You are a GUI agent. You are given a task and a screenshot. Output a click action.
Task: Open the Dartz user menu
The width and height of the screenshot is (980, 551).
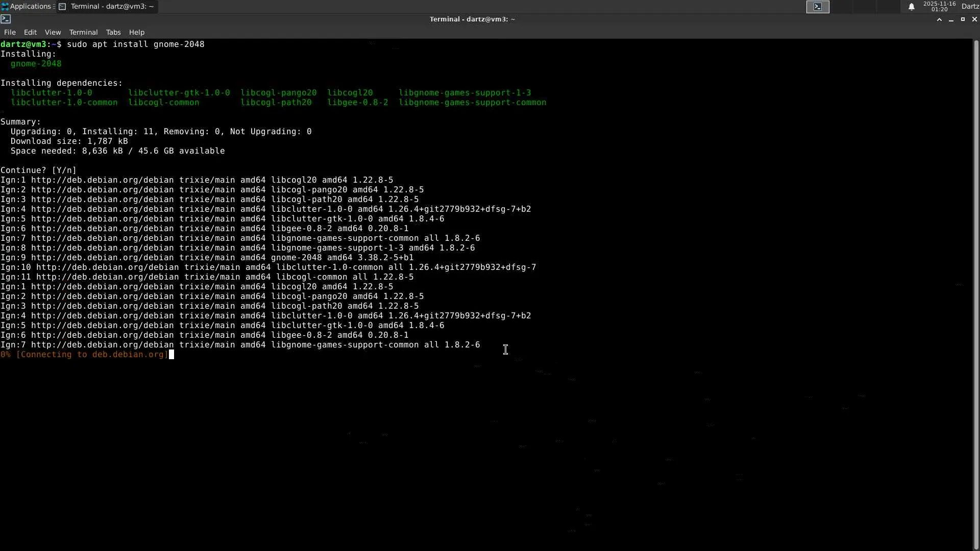(x=970, y=7)
